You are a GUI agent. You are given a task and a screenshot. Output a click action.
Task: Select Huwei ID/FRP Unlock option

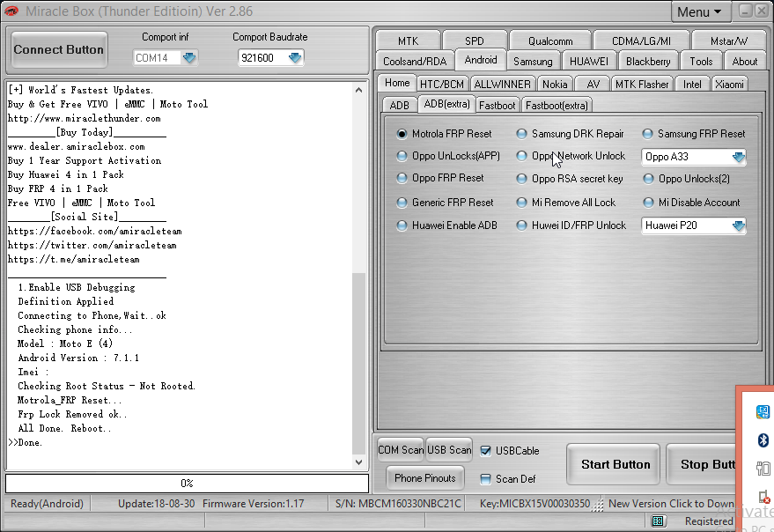571,225
